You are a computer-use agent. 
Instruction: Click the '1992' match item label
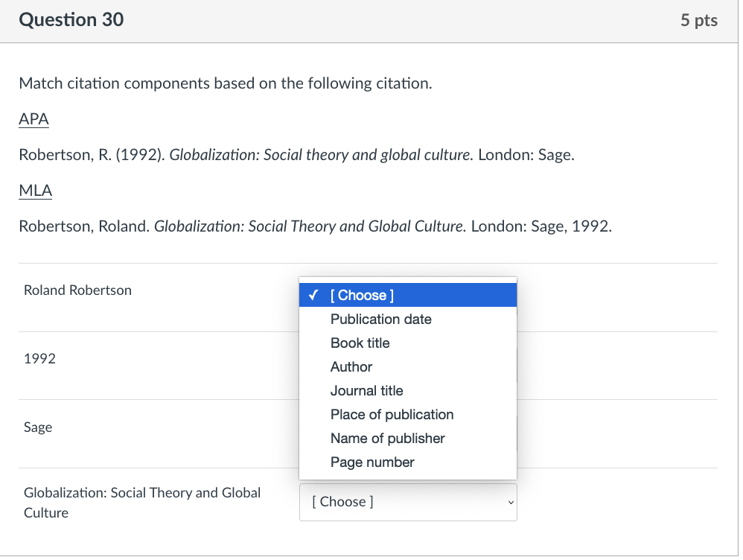[x=39, y=359]
